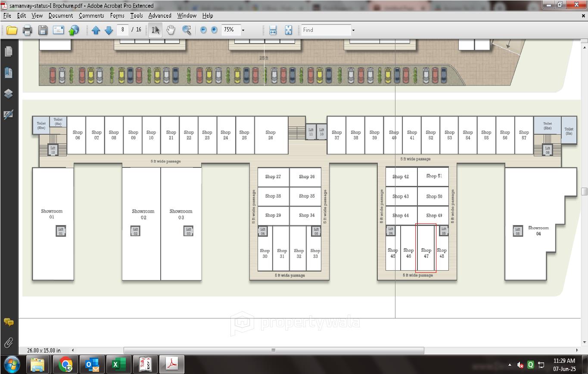Zoom out with the minus button
The image size is (588, 374).
(x=203, y=30)
